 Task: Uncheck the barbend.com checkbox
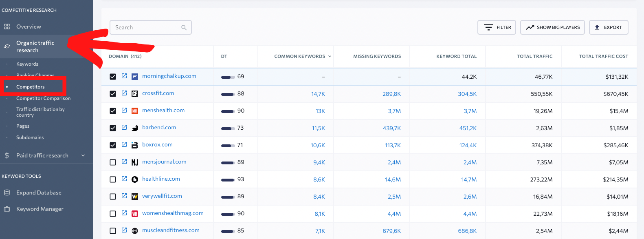point(113,128)
